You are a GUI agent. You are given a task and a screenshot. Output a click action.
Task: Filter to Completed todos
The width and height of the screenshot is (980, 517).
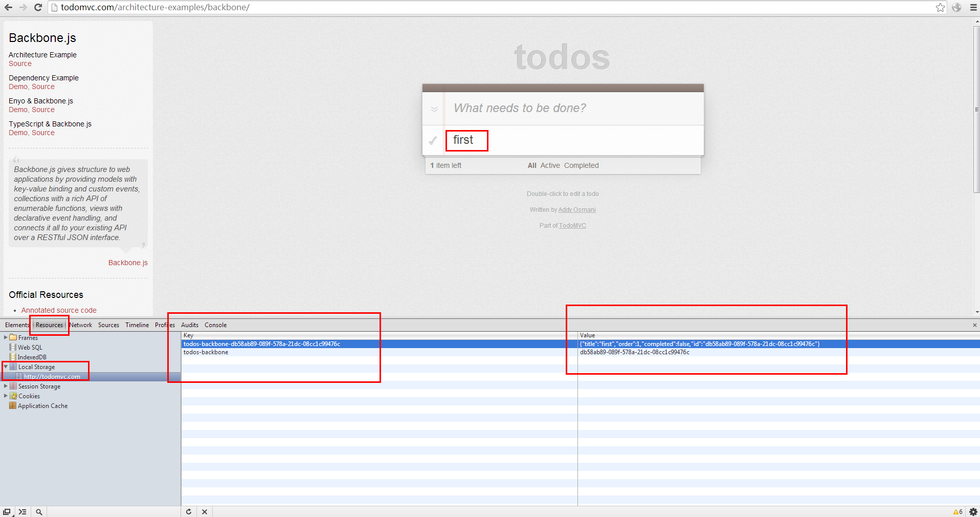(581, 165)
